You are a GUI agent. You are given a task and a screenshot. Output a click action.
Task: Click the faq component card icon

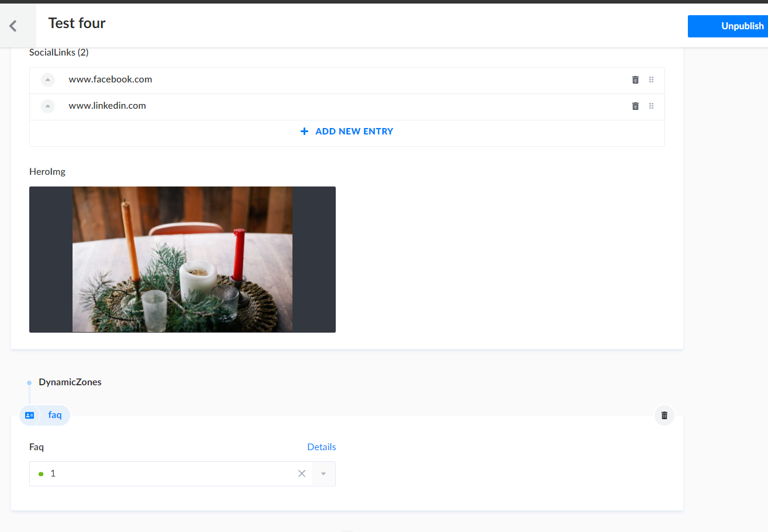coord(30,415)
